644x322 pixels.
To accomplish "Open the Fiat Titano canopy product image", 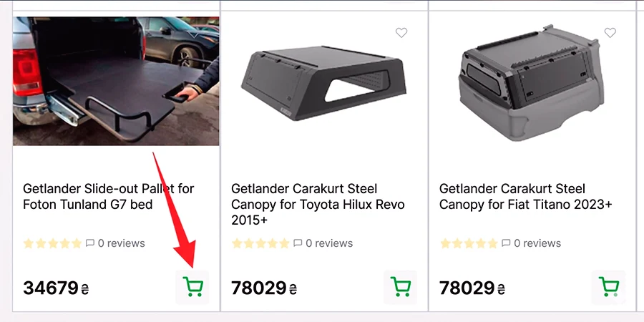I will coord(532,82).
